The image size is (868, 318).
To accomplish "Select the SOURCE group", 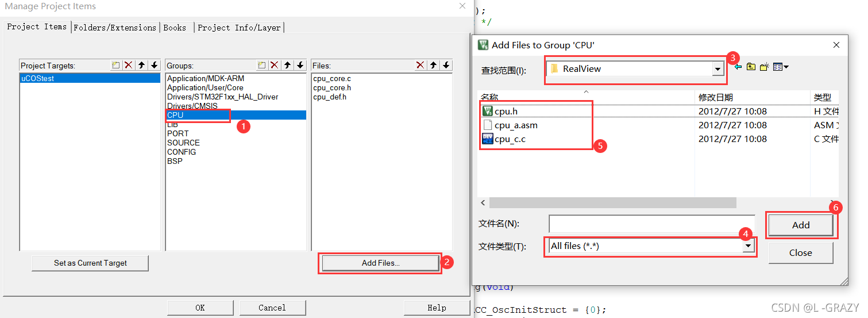I will pos(183,143).
